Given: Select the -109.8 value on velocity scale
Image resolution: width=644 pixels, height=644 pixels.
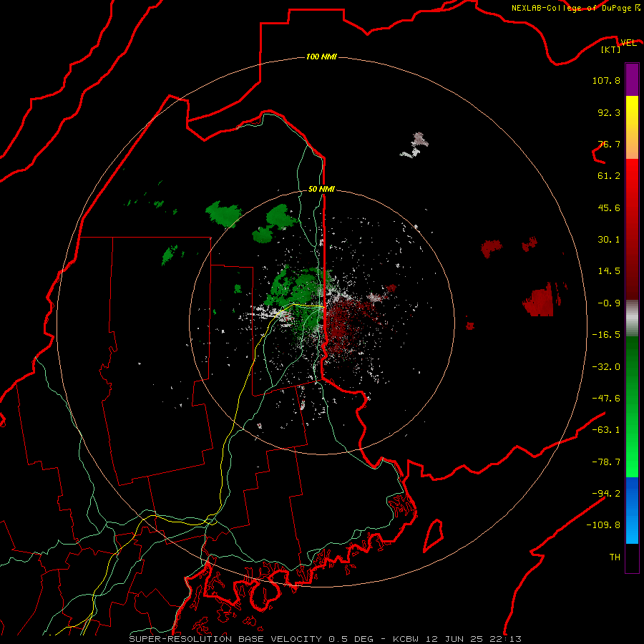Looking at the screenshot, I should point(603,525).
